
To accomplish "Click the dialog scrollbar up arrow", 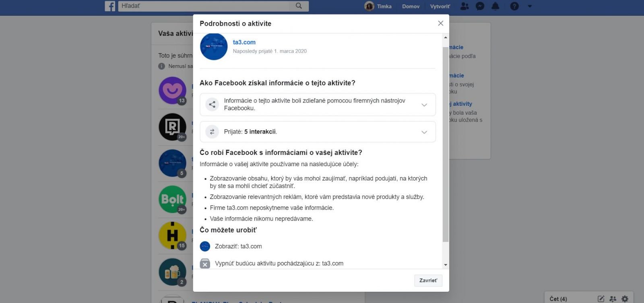I will pyautogui.click(x=446, y=37).
